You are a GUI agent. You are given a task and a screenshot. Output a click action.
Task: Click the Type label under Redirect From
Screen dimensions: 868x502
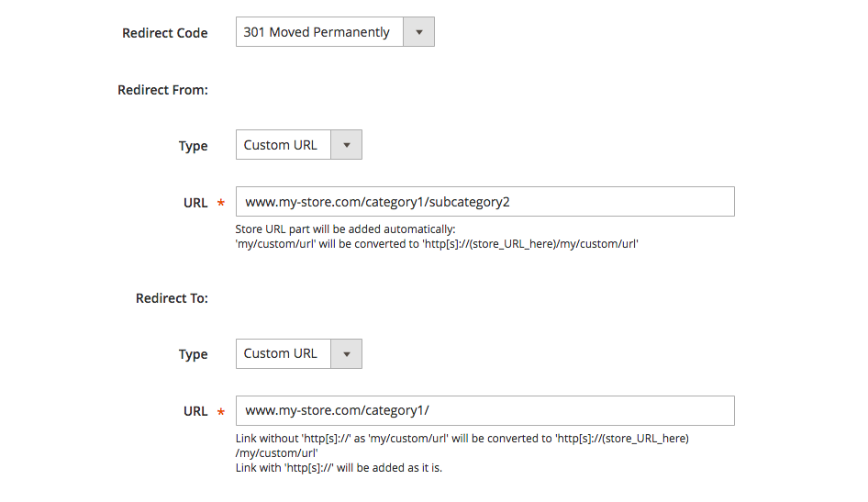[x=194, y=146]
